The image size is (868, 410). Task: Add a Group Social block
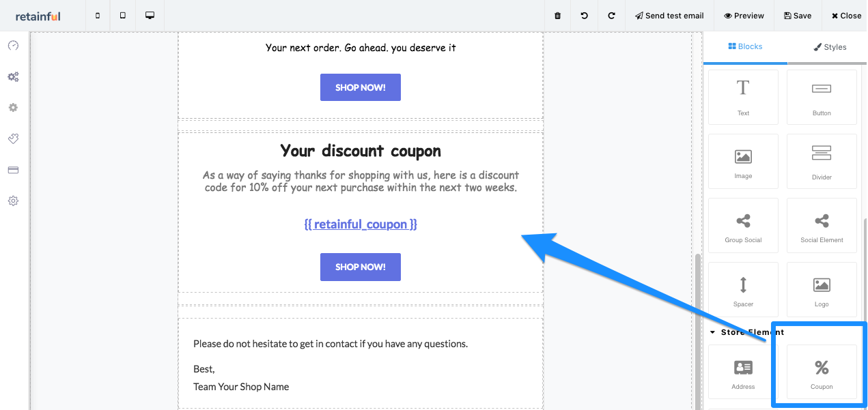[743, 225]
